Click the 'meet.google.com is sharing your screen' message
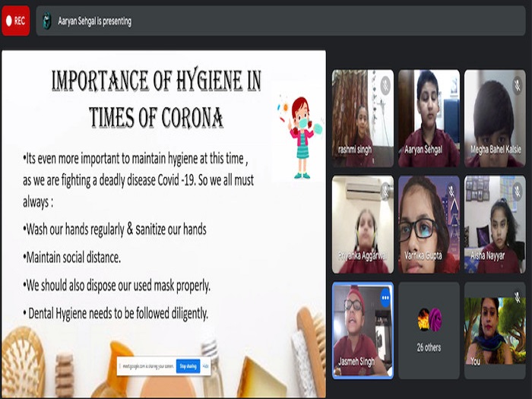 148,366
